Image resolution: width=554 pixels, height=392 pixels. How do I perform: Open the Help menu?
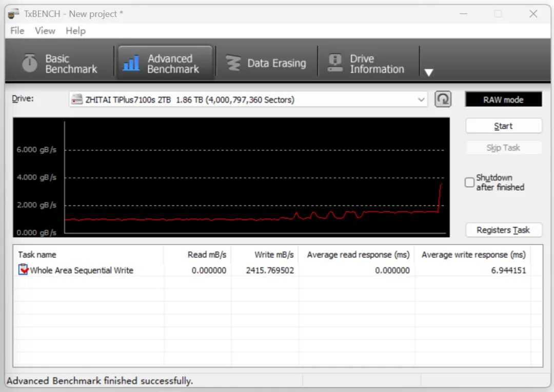[75, 31]
